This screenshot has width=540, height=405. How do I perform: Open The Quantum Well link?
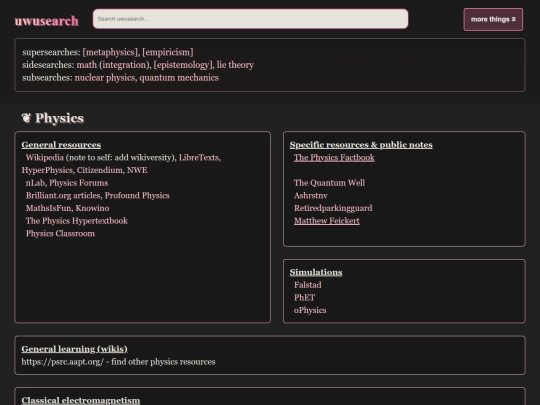[329, 183]
